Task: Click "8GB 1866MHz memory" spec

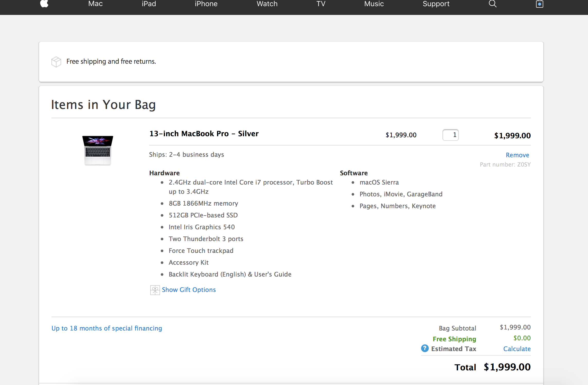Action: click(x=203, y=203)
